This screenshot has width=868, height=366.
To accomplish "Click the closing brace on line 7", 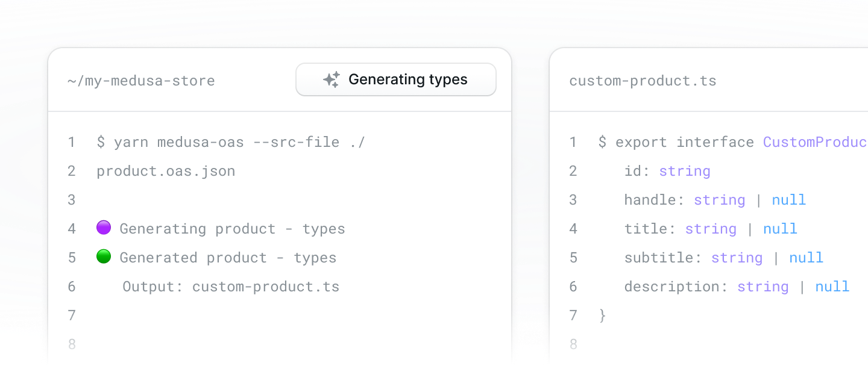I will pos(602,315).
